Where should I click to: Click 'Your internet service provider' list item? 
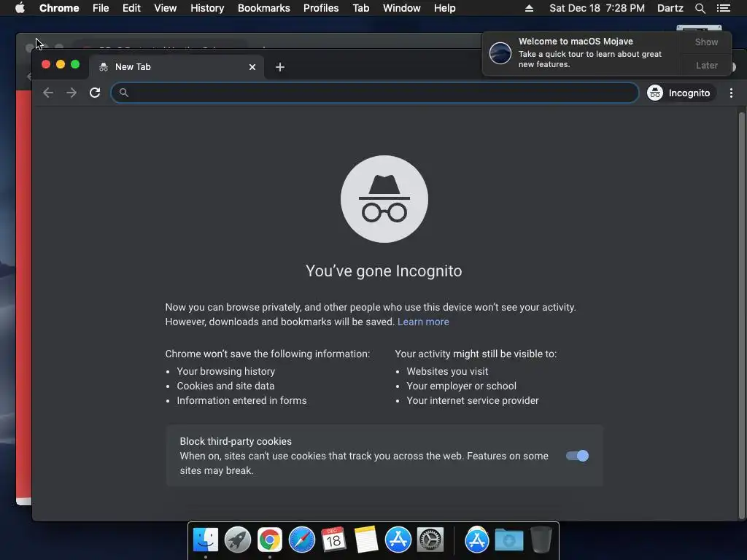coord(473,401)
